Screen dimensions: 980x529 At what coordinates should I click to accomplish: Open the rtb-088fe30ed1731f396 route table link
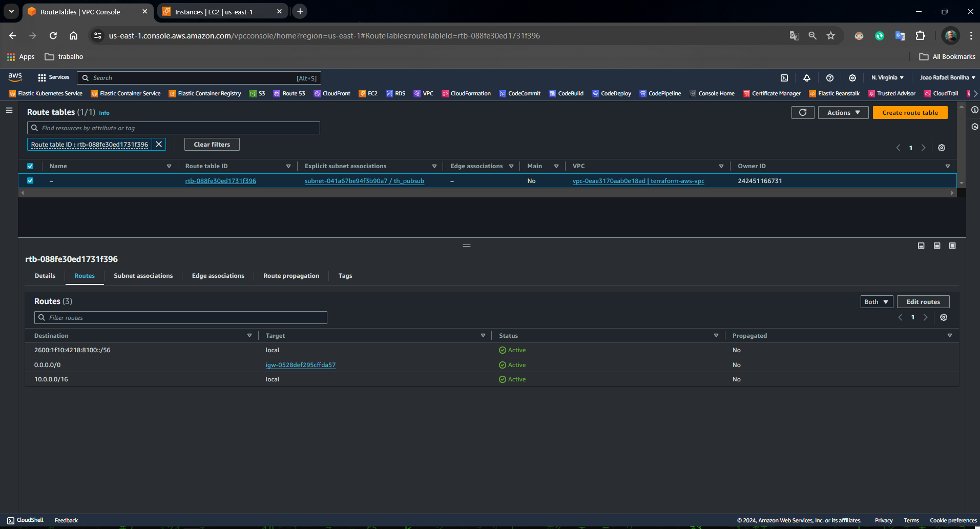[x=221, y=181]
